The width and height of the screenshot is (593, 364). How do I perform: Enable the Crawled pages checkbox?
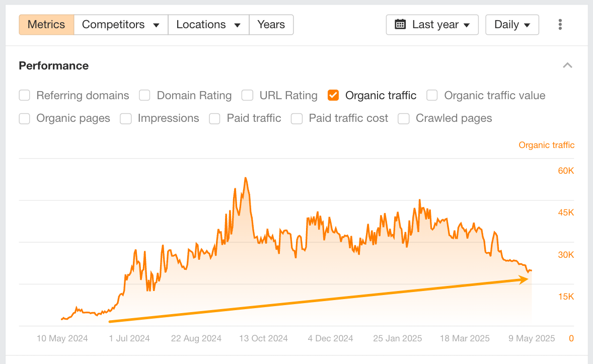tap(404, 118)
